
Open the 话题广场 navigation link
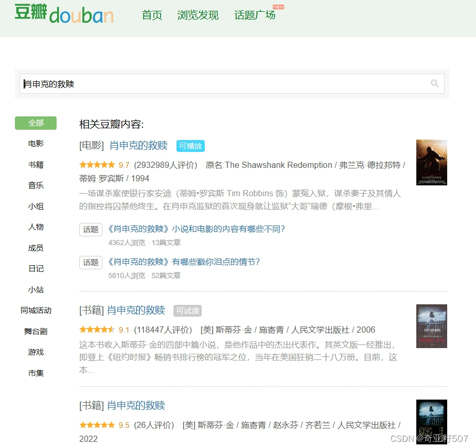(255, 15)
